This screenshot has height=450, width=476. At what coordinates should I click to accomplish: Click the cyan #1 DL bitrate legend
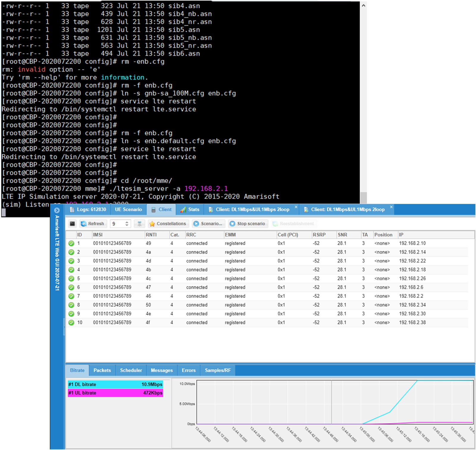coord(115,384)
